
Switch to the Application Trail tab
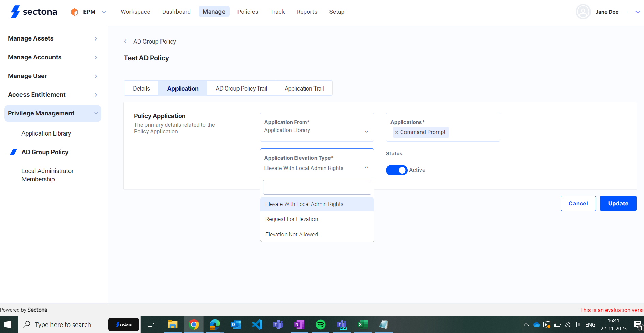coord(304,88)
